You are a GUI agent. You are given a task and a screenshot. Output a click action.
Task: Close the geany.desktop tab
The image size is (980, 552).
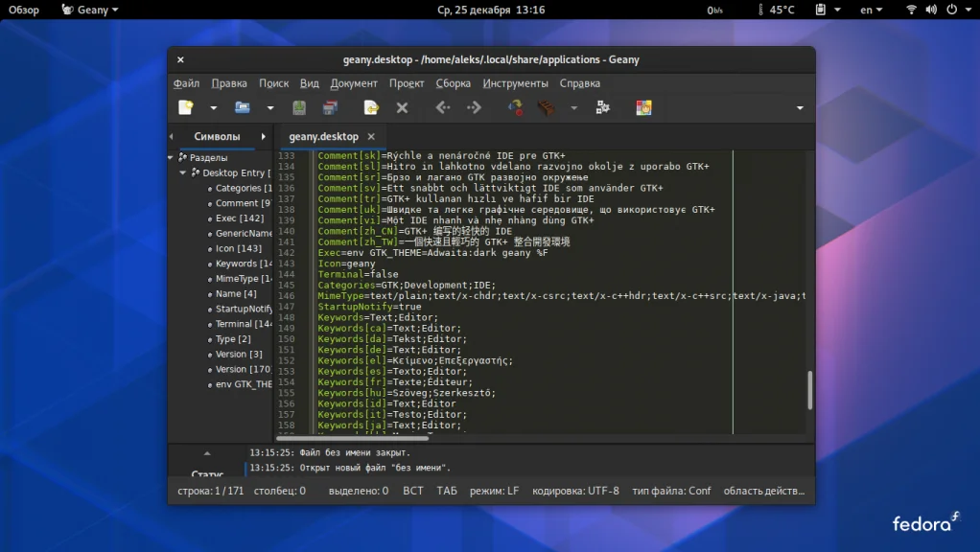(x=371, y=137)
